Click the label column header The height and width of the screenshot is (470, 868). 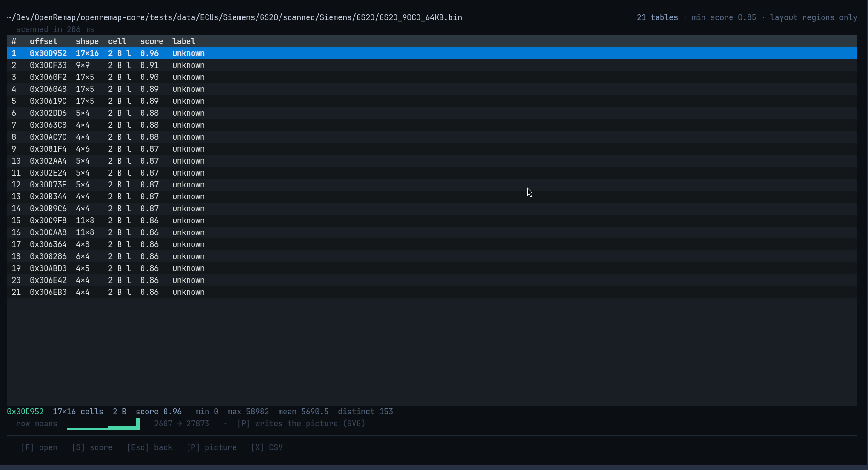(184, 41)
